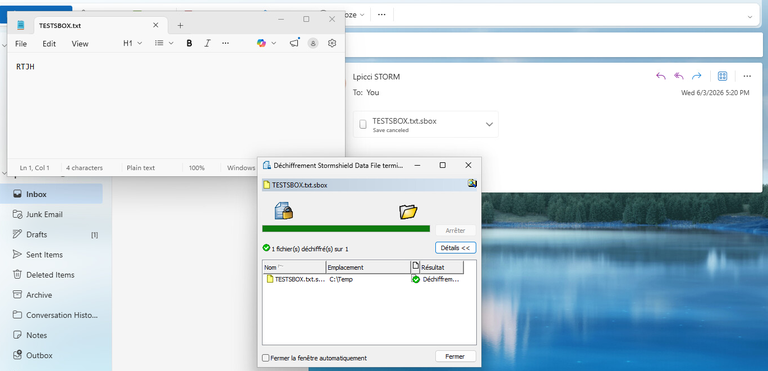Click the Lpicci STORM sender name
Viewport: 768px width, 371px height.
click(x=376, y=77)
